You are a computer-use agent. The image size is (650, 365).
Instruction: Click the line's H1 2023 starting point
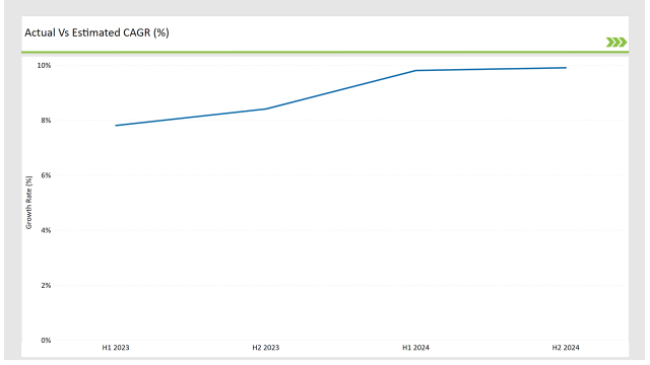(x=116, y=125)
